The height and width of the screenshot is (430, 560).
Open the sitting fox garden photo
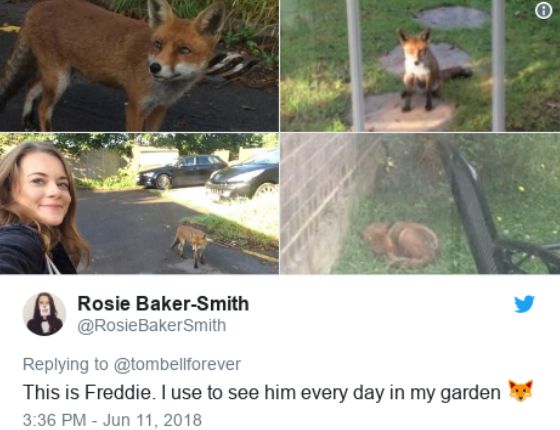420,66
